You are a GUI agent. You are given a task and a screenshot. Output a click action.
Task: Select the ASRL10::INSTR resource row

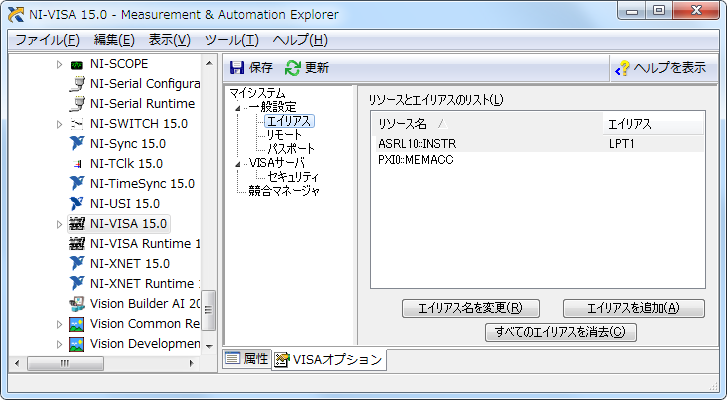pos(538,144)
